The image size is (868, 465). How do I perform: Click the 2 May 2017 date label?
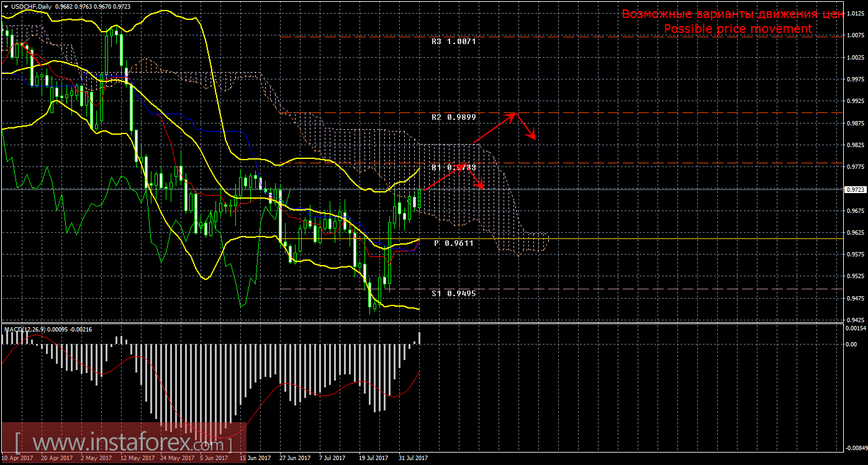[x=95, y=458]
